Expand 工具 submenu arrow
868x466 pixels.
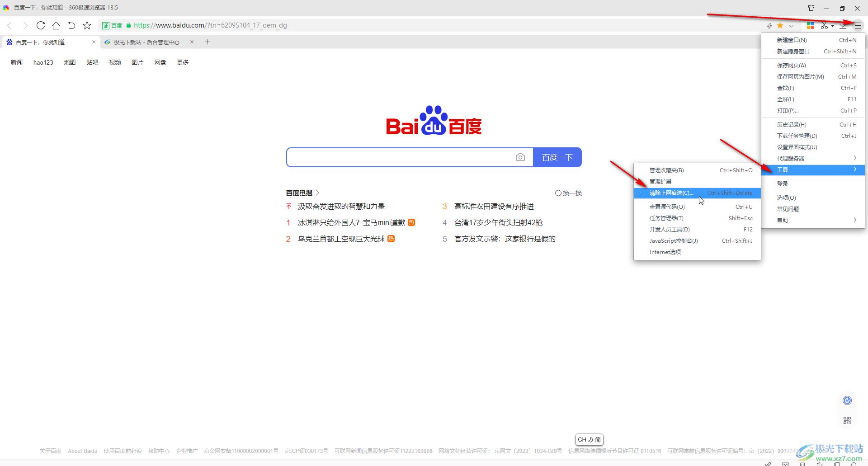click(x=855, y=169)
